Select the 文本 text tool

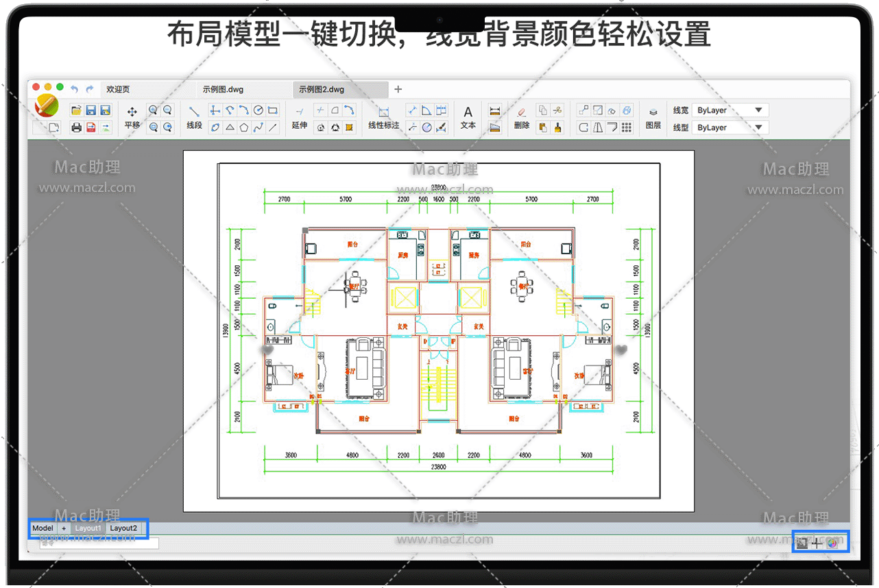[468, 117]
